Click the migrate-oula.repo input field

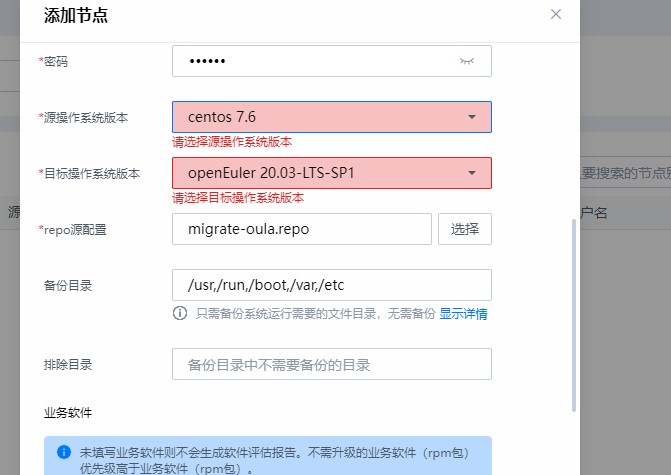pos(301,229)
